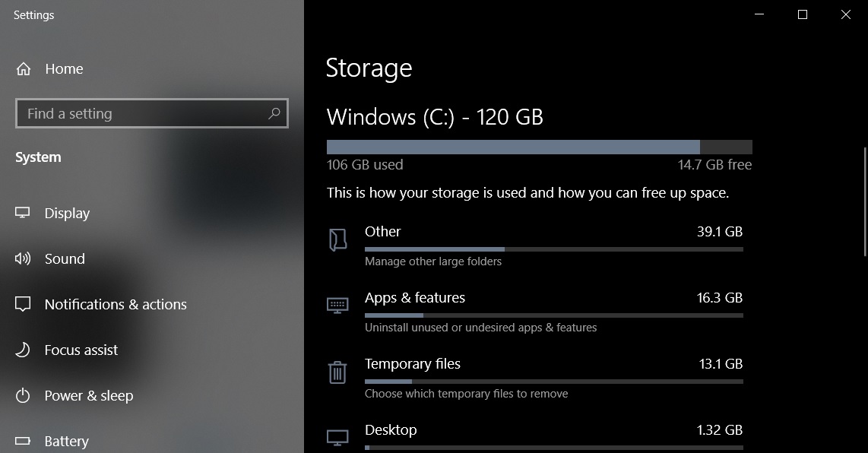The width and height of the screenshot is (868, 453).
Task: Click inside the Find a setting search box
Action: [x=137, y=112]
